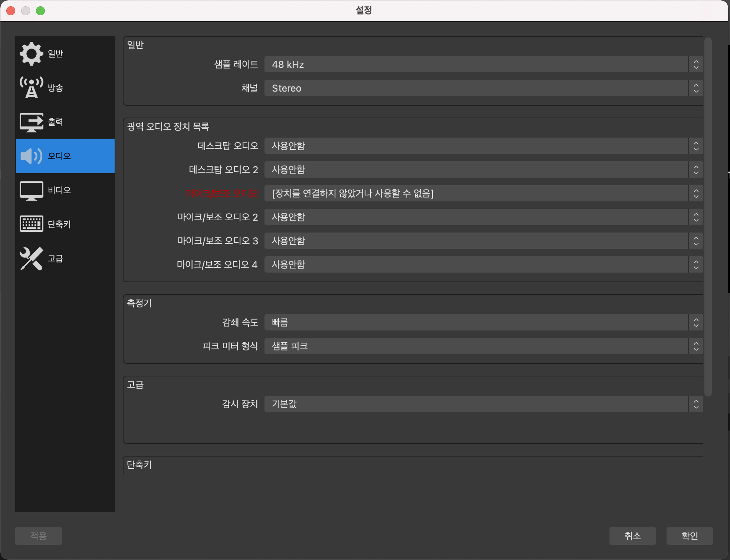Select the 단축키 keyboard icon

(x=31, y=224)
